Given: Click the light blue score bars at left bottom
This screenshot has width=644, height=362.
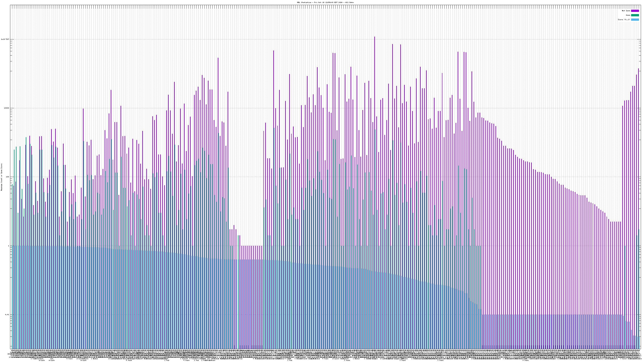Looking at the screenshot, I should [x=15, y=300].
